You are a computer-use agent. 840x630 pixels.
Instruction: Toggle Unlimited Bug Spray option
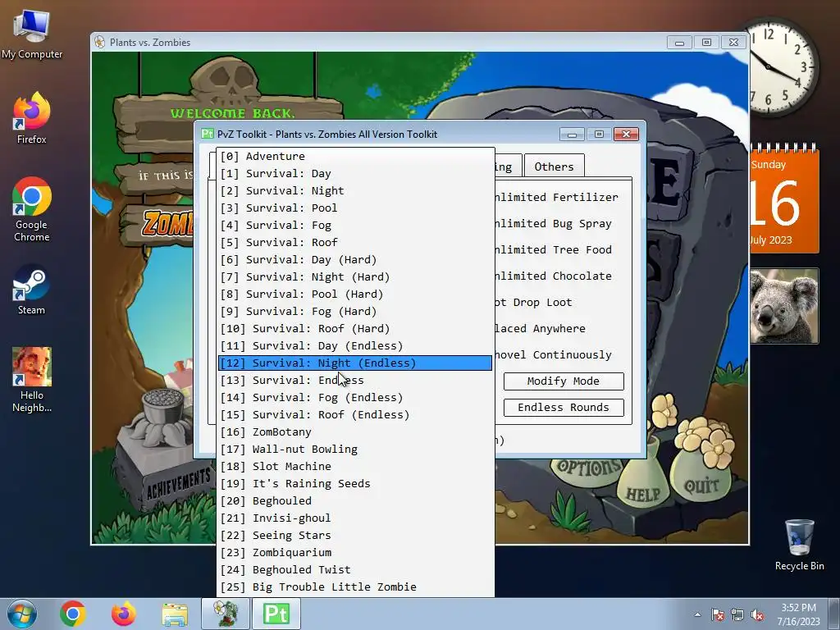coord(554,223)
